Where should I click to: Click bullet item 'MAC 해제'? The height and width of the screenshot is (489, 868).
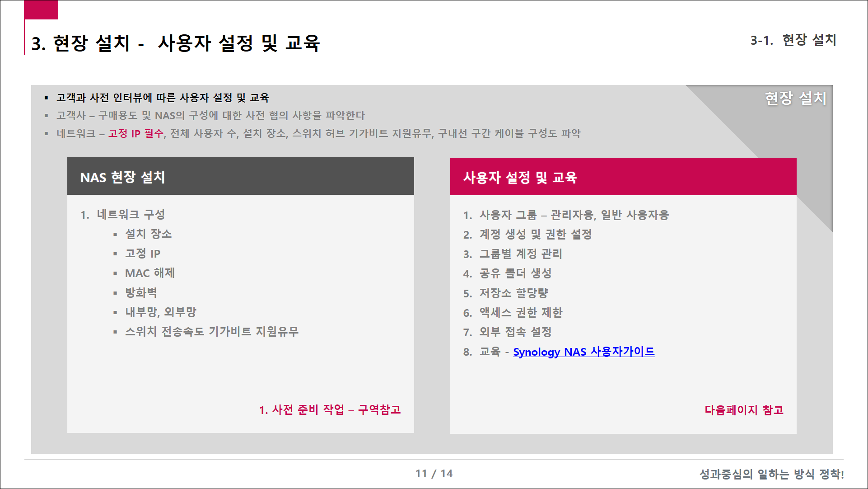pos(149,273)
